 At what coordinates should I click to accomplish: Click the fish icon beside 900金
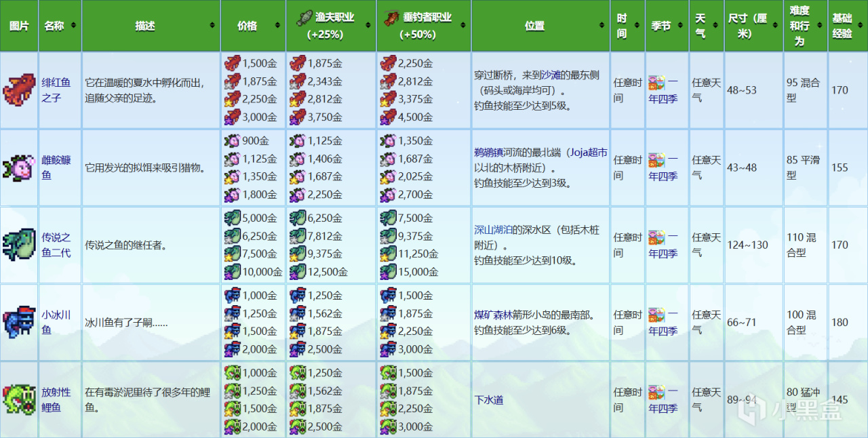pyautogui.click(x=231, y=141)
